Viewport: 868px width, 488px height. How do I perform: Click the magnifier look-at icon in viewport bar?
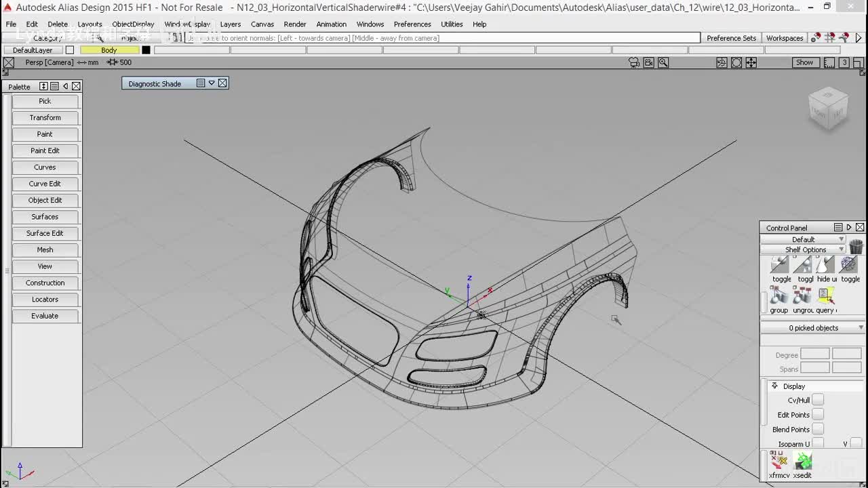(663, 62)
